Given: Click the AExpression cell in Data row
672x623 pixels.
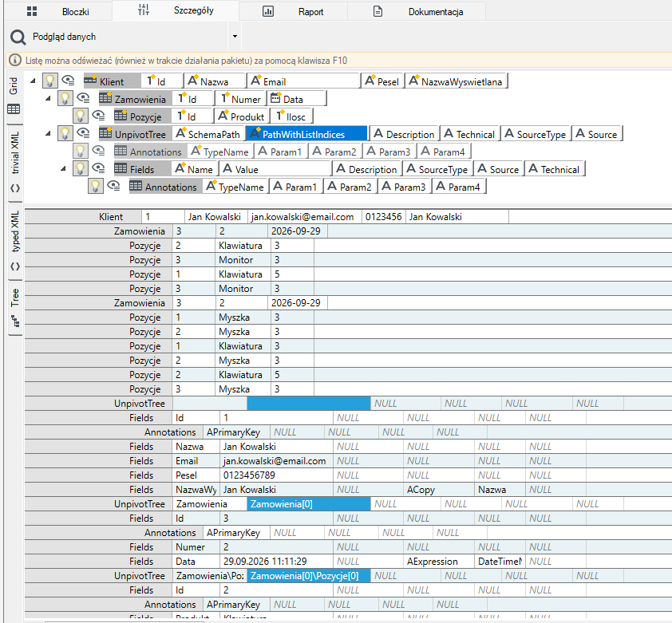Looking at the screenshot, I should pos(439,562).
